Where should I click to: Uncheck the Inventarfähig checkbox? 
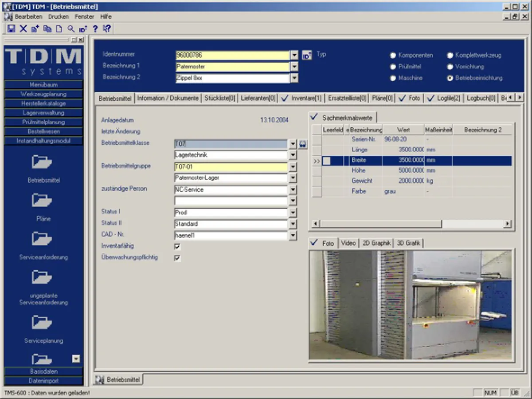177,247
